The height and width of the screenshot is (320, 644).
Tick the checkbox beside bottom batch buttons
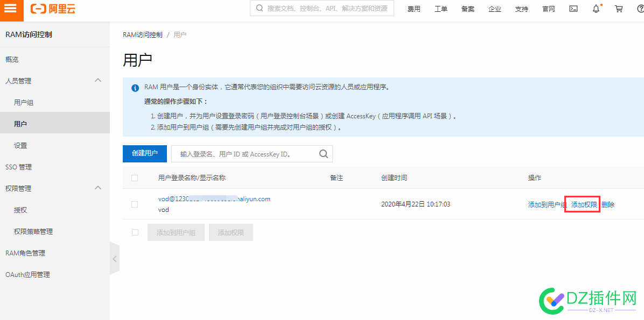pos(135,232)
